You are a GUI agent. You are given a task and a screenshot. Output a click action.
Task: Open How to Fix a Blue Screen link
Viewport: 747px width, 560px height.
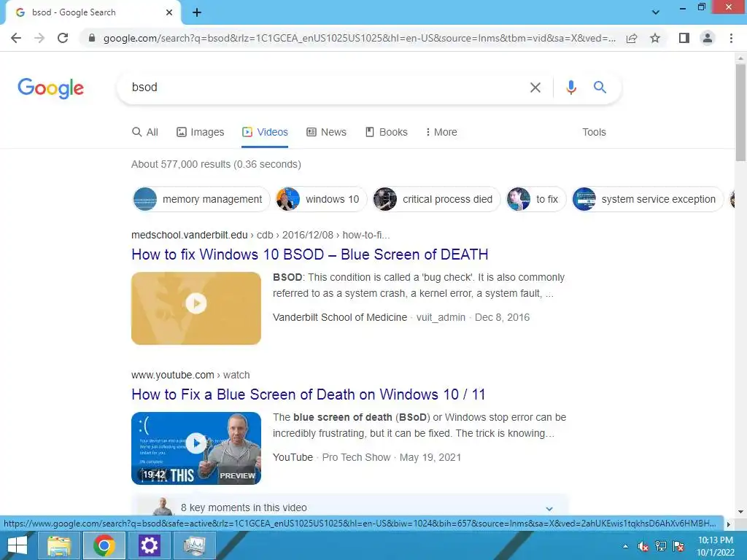tap(309, 394)
